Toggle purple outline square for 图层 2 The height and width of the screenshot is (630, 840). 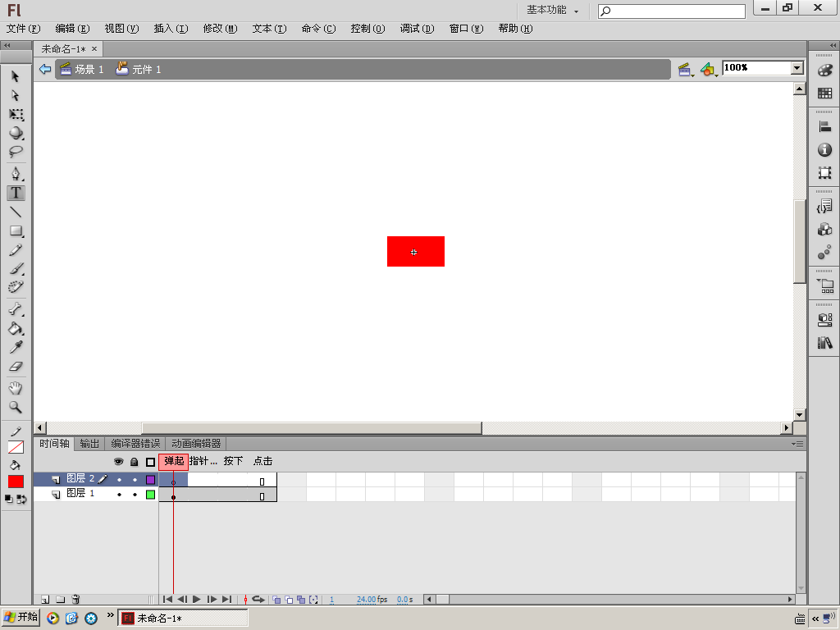(x=151, y=479)
